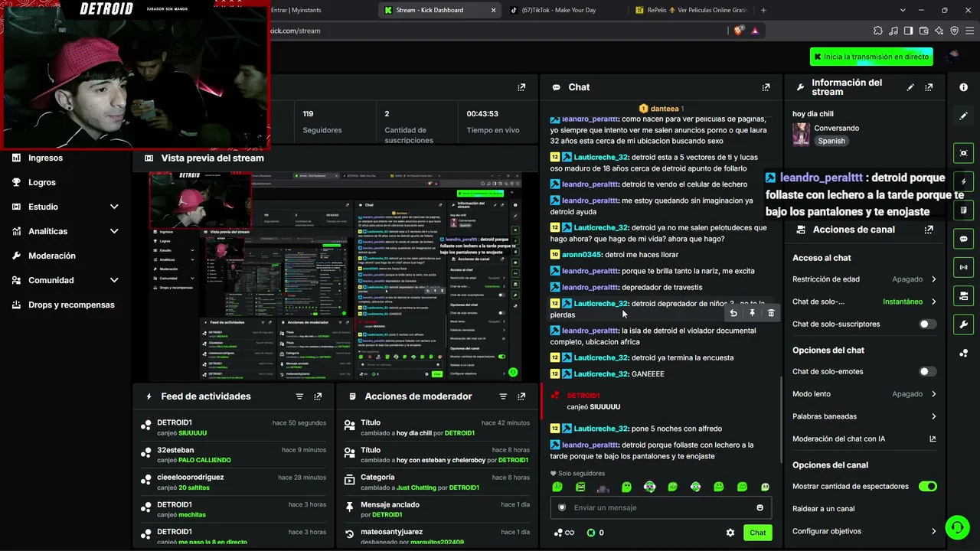Open the Conversando category link
This screenshot has height=551, width=980.
pos(836,128)
